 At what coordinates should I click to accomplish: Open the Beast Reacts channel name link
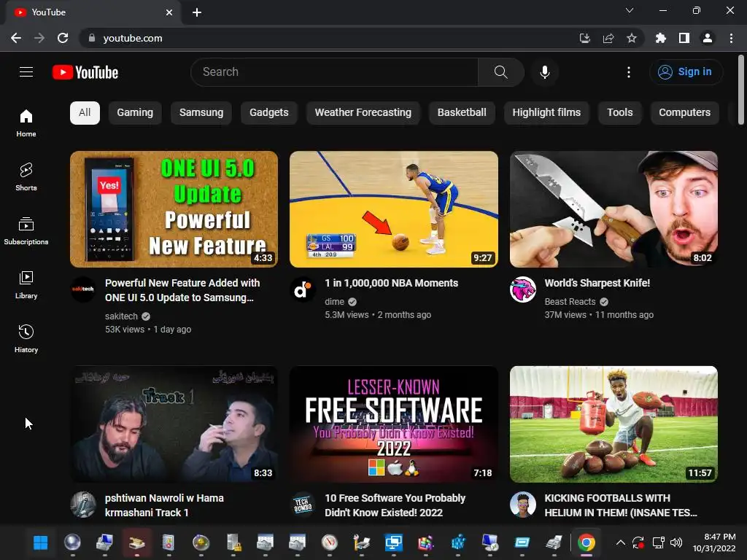click(x=570, y=301)
